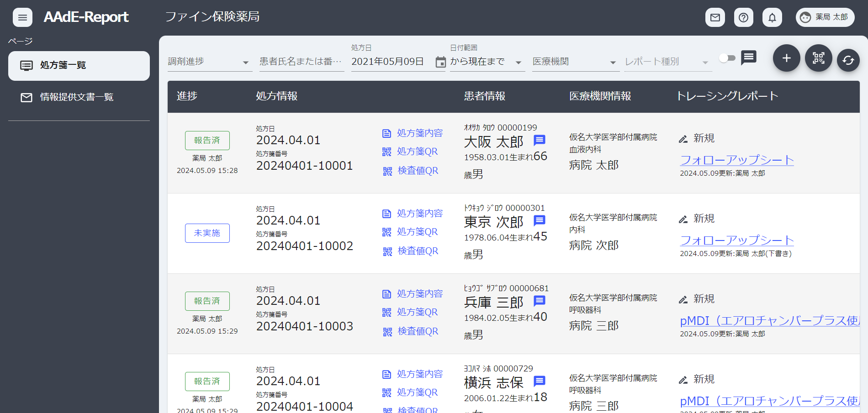Toggle the switch beside the comment icon

[x=728, y=58]
